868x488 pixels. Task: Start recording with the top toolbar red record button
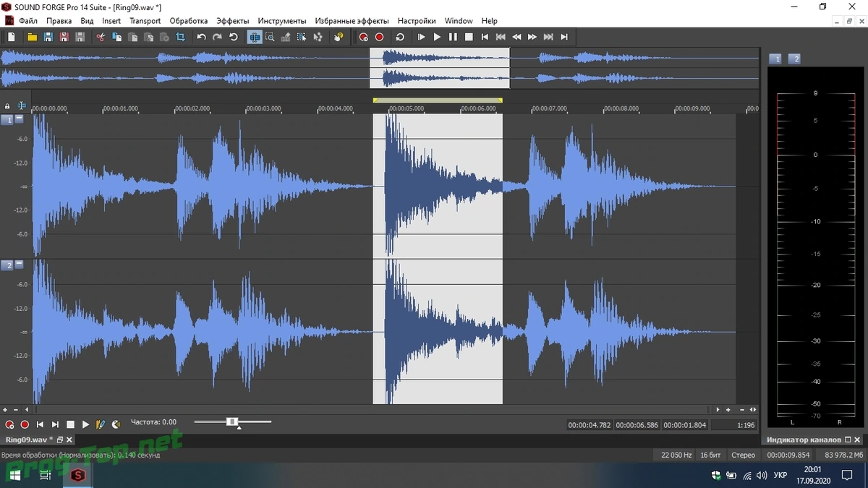(379, 37)
